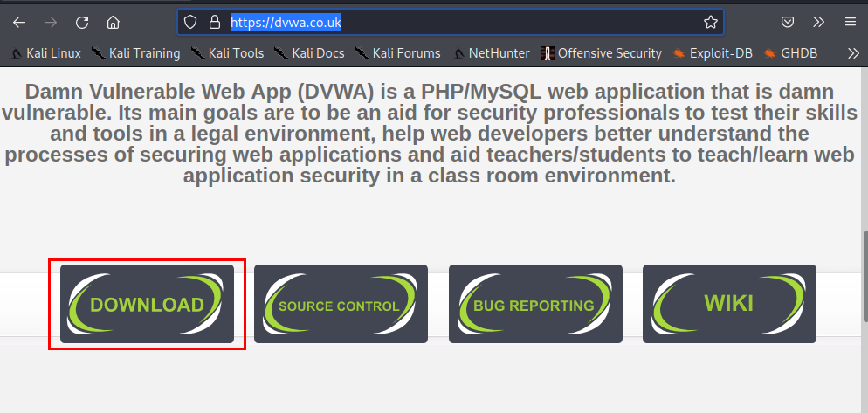Bookmark this page with the star icon
The width and height of the screenshot is (868, 413).
pos(710,22)
